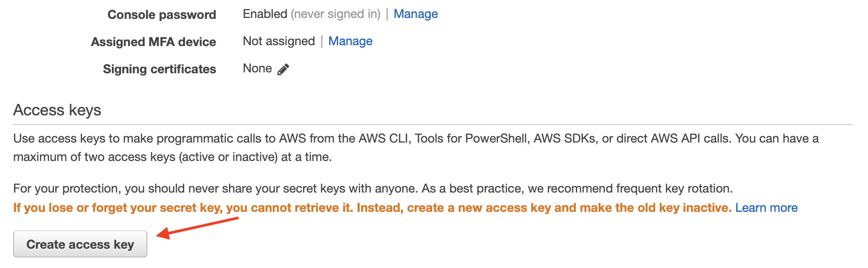Click the Not assigned MFA status text
Screen dimensions: 868x268
pyautogui.click(x=279, y=41)
